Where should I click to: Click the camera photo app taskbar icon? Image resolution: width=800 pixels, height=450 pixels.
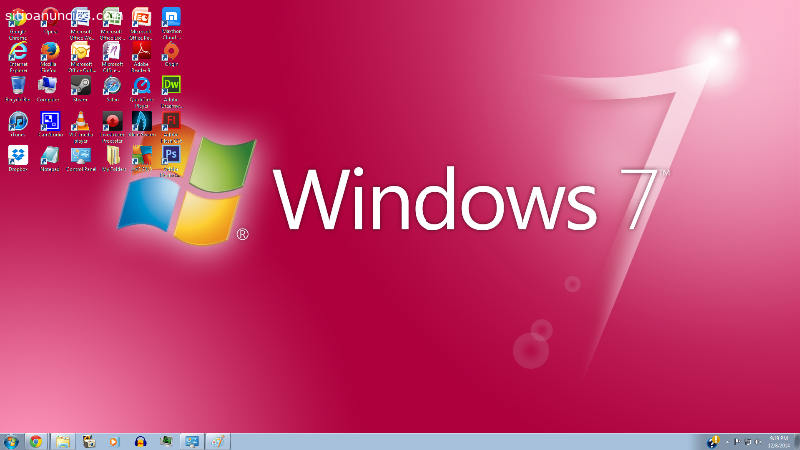tap(89, 441)
